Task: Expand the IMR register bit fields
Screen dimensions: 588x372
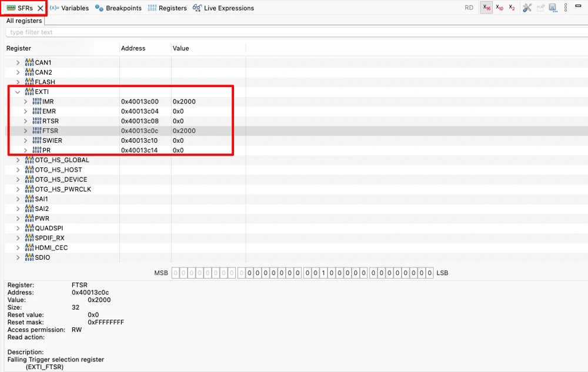Action: (25, 102)
